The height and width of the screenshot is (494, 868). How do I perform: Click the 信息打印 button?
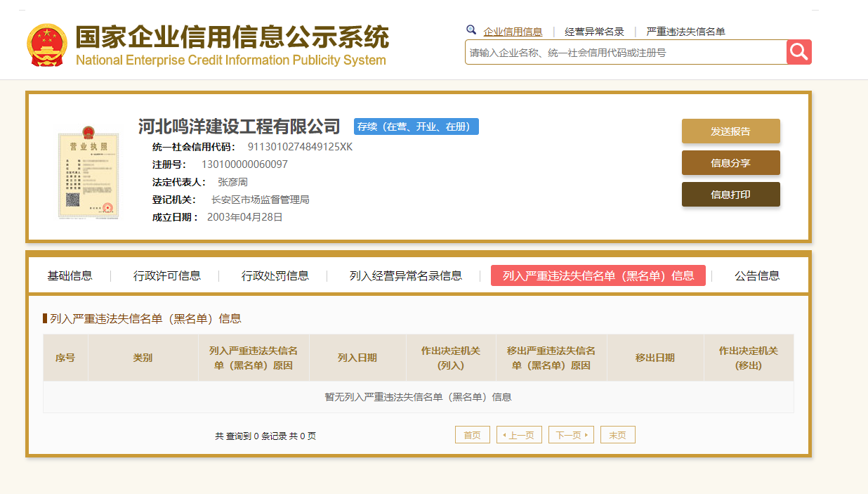[731, 195]
